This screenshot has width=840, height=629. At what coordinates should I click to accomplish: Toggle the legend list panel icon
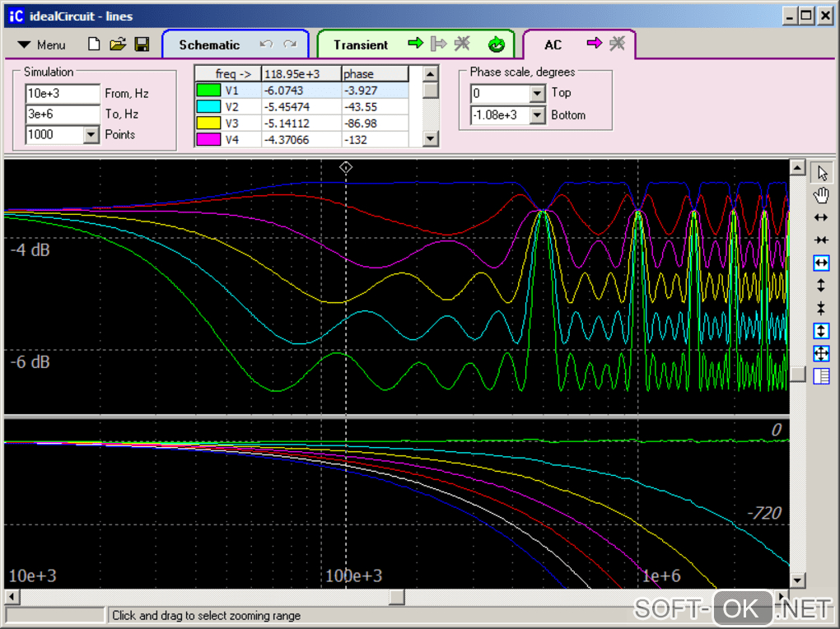pos(821,376)
